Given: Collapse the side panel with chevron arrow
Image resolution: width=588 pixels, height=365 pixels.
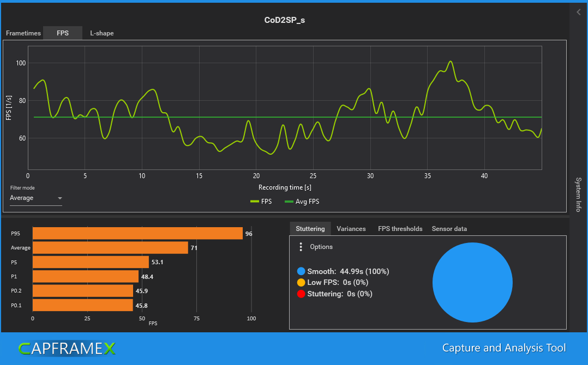Looking at the screenshot, I should (579, 12).
